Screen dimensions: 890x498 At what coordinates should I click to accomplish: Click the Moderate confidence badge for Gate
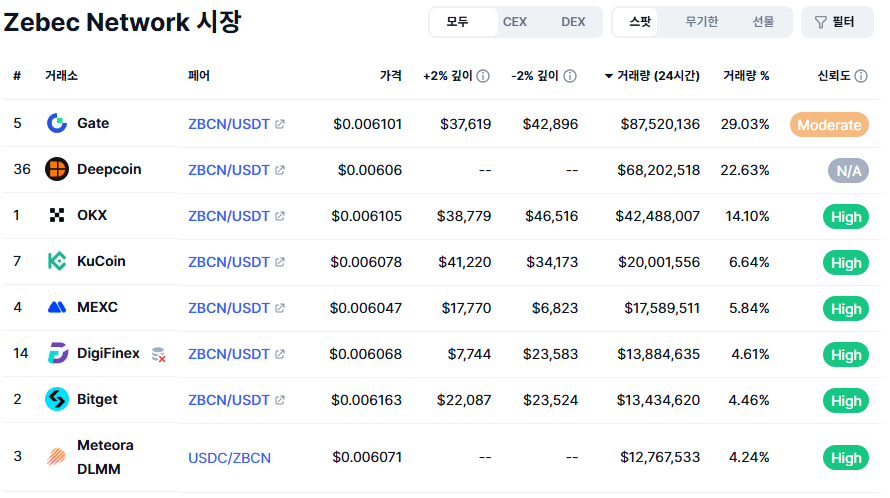pos(829,125)
